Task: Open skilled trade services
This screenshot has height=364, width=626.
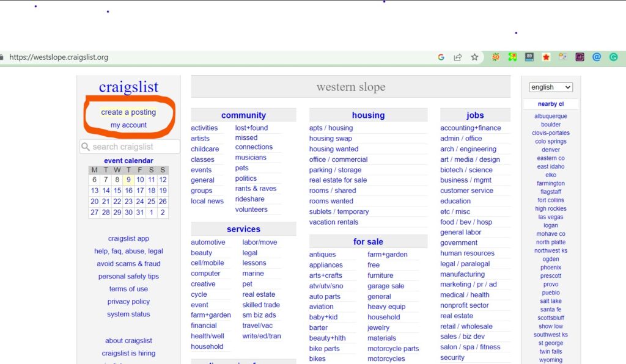Action: [x=261, y=305]
